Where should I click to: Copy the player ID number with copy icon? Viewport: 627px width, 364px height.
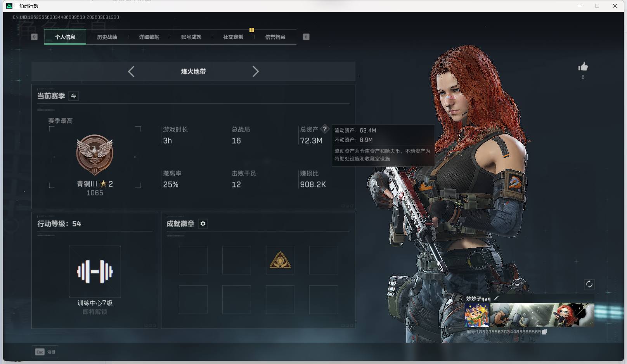[544, 332]
